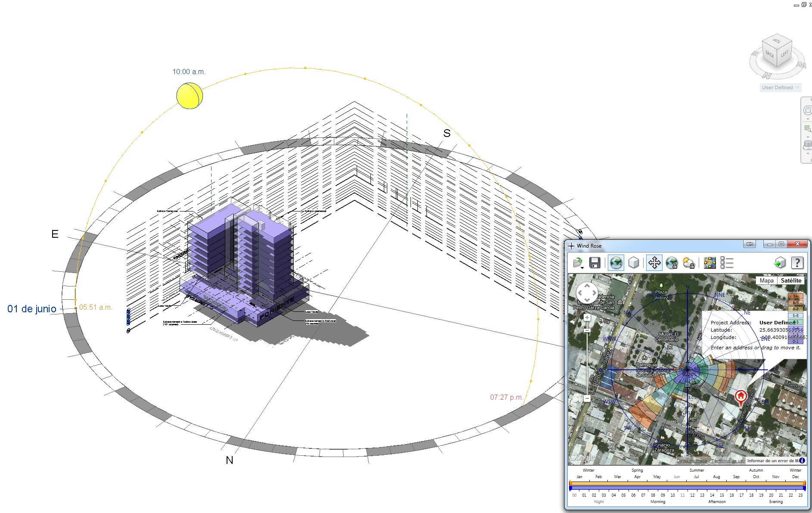Click the 07:27 p.m. sunset label

(507, 397)
